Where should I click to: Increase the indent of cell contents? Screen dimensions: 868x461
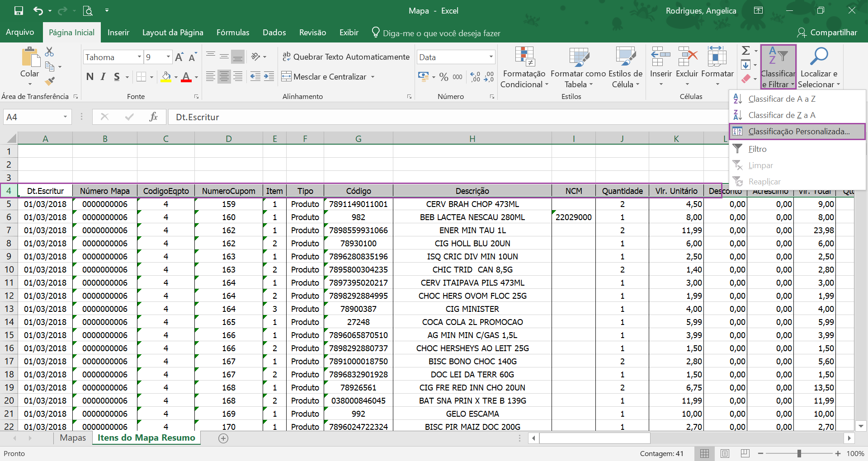click(269, 77)
